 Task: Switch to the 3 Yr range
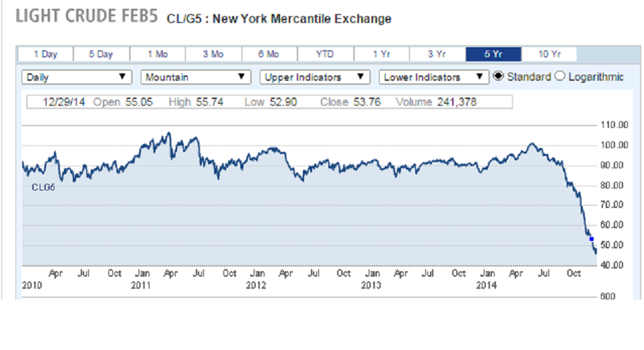click(x=437, y=55)
